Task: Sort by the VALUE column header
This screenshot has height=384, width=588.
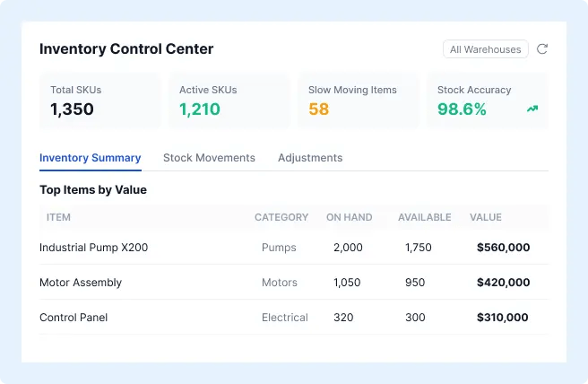Action: point(486,217)
